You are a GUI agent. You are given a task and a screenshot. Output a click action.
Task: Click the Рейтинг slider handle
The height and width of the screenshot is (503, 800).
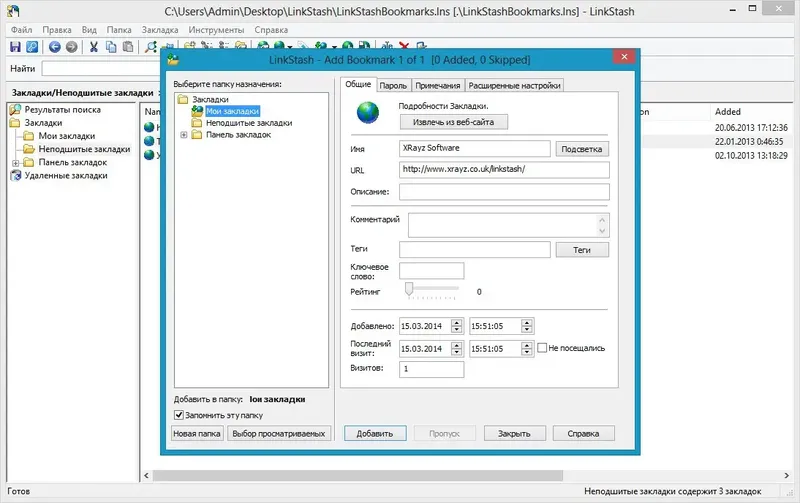pyautogui.click(x=409, y=289)
